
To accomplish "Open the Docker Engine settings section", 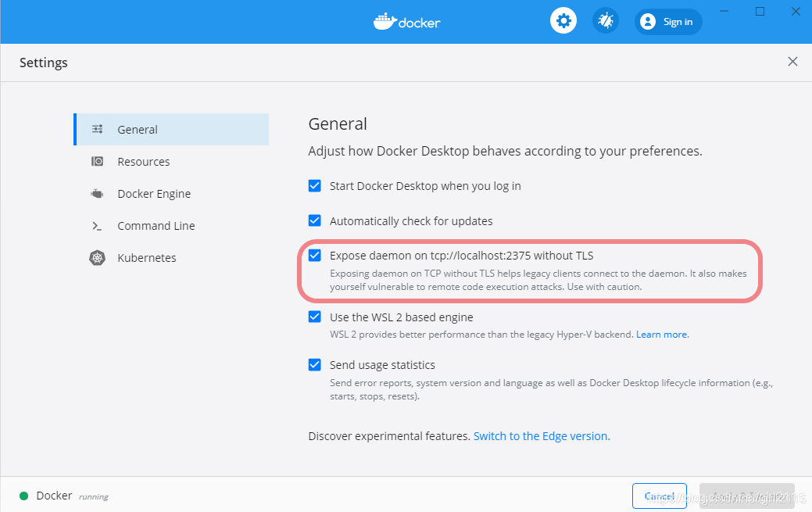I will click(x=153, y=193).
